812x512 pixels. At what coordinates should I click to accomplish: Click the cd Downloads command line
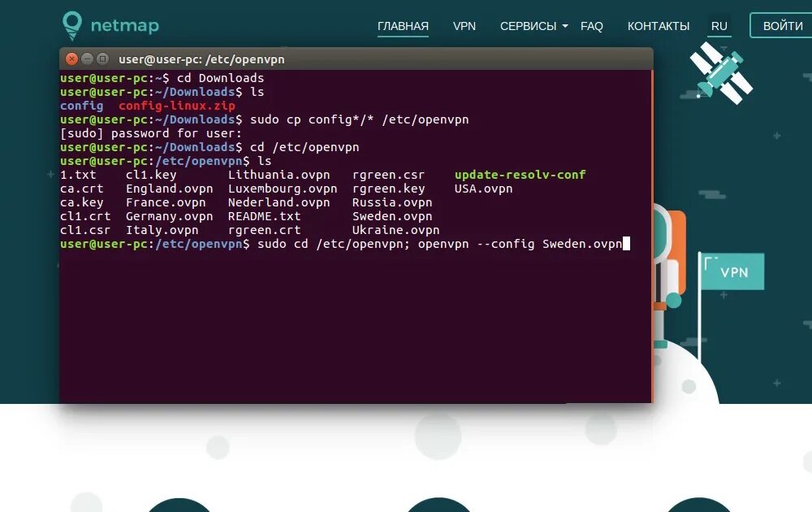(x=221, y=78)
